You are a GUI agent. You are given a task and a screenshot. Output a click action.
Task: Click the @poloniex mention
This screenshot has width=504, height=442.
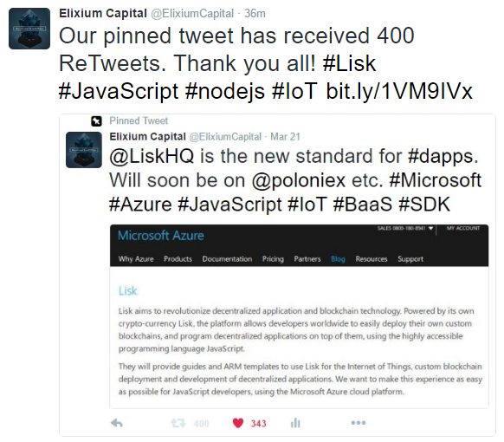[x=298, y=180]
